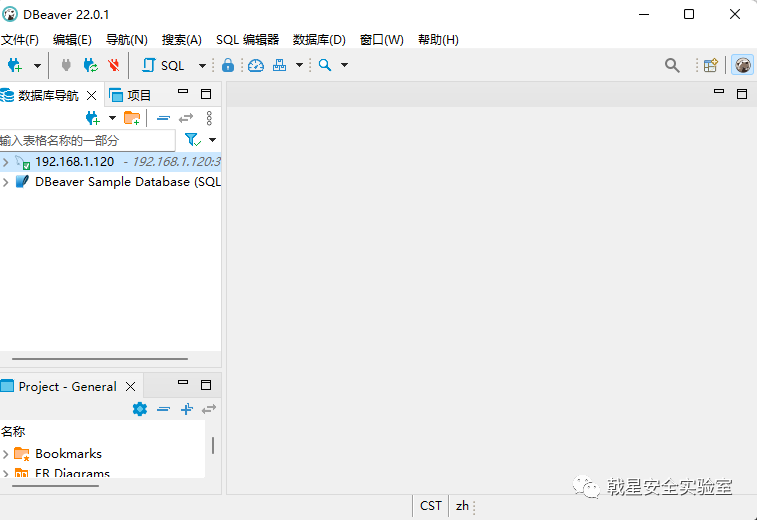Expand the Bookmarks folder

(x=5, y=454)
